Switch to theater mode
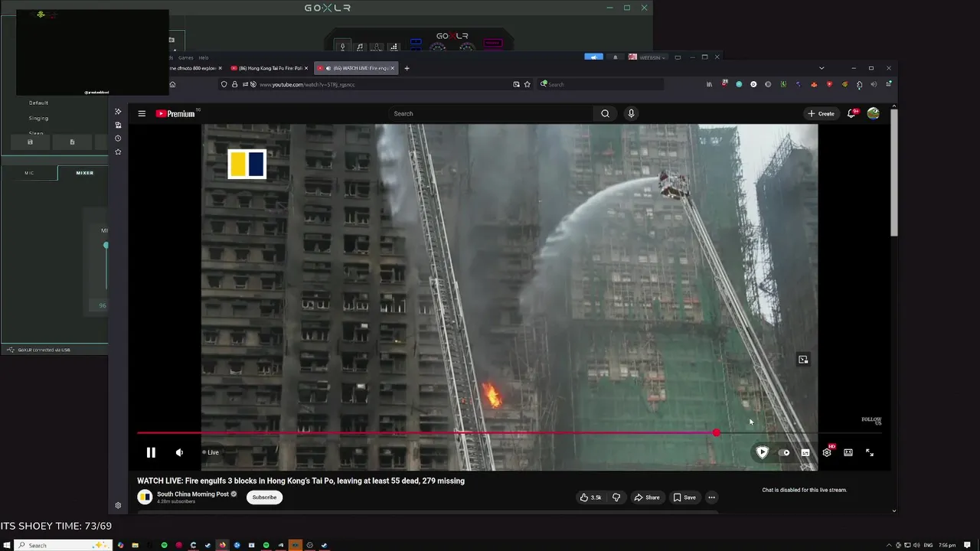Screen dimensions: 980x551 (848, 452)
